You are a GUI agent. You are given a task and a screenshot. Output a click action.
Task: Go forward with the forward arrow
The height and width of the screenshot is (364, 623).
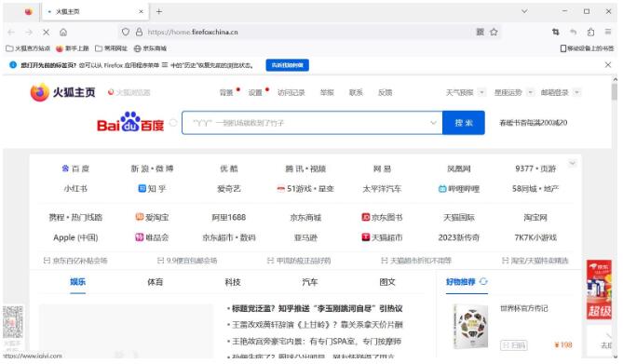pos(29,33)
